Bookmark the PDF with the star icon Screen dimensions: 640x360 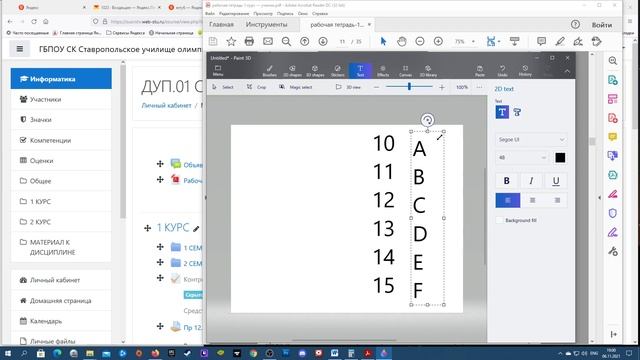(x=231, y=41)
